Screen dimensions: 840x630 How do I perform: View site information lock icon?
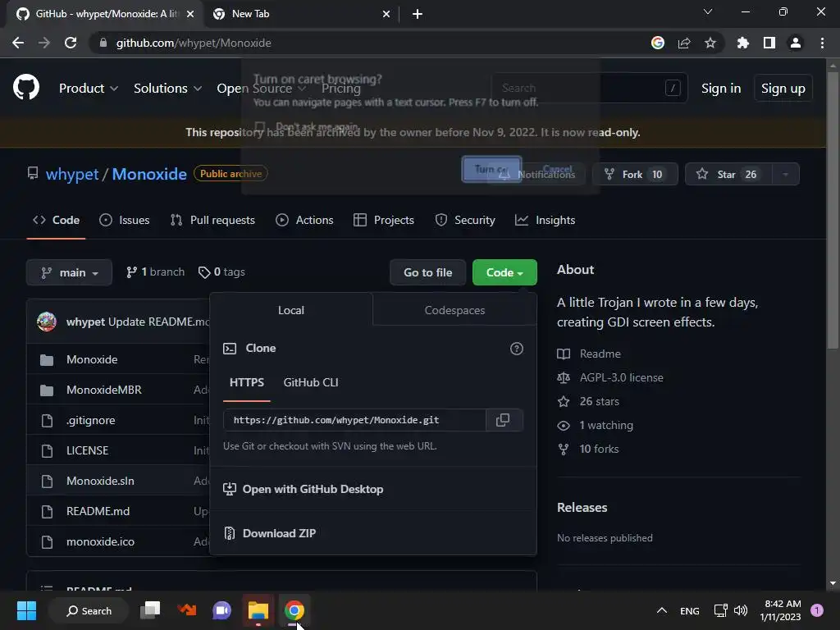(x=103, y=43)
